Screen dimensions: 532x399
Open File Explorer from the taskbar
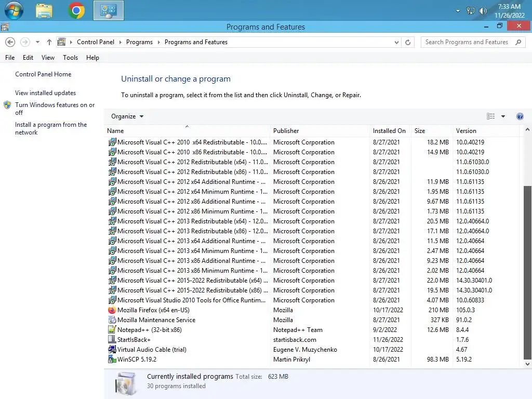(x=44, y=10)
